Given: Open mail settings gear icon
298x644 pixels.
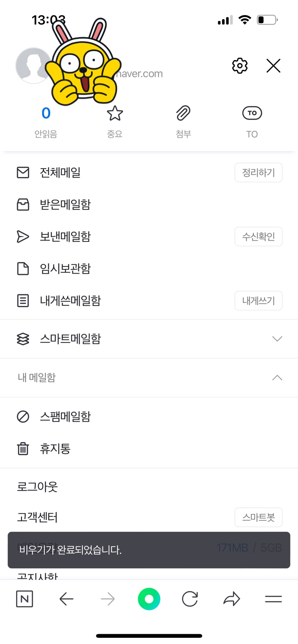Looking at the screenshot, I should pos(240,66).
